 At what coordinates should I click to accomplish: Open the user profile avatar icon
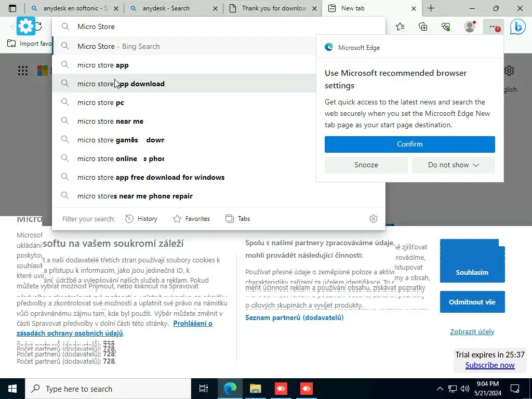tap(470, 26)
